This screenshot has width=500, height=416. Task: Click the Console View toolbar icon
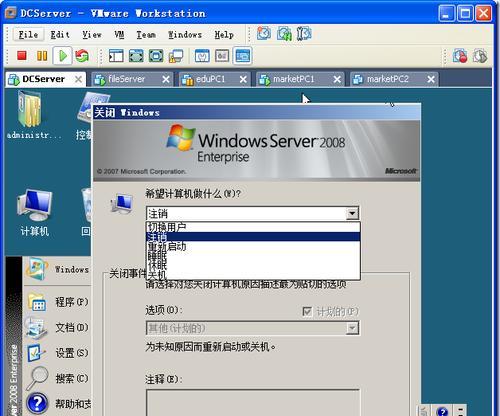click(x=243, y=56)
